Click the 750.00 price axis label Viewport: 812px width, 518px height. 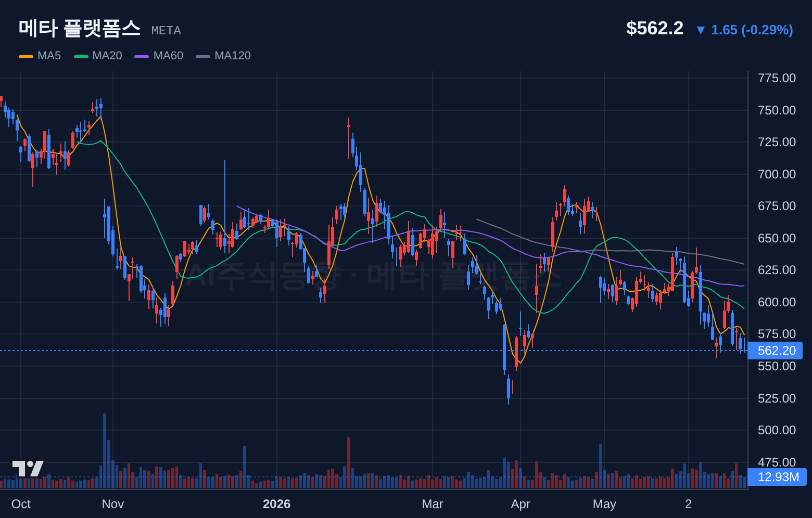(777, 110)
